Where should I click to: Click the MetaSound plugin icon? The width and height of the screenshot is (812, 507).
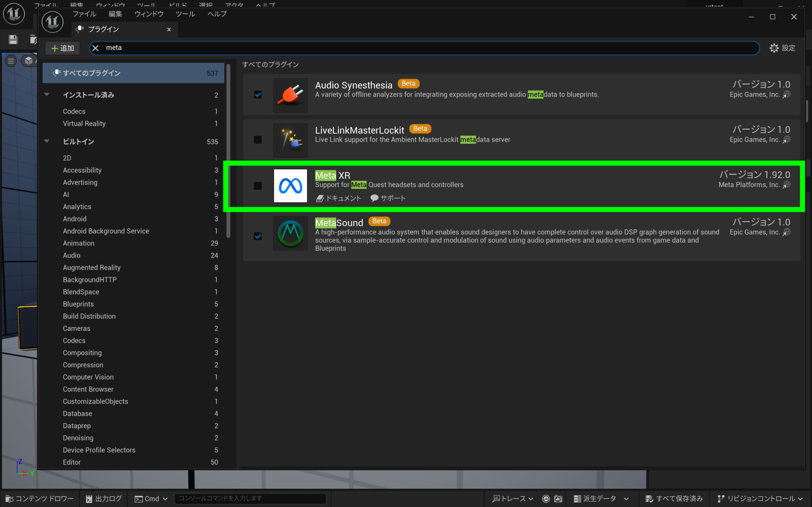tap(290, 234)
